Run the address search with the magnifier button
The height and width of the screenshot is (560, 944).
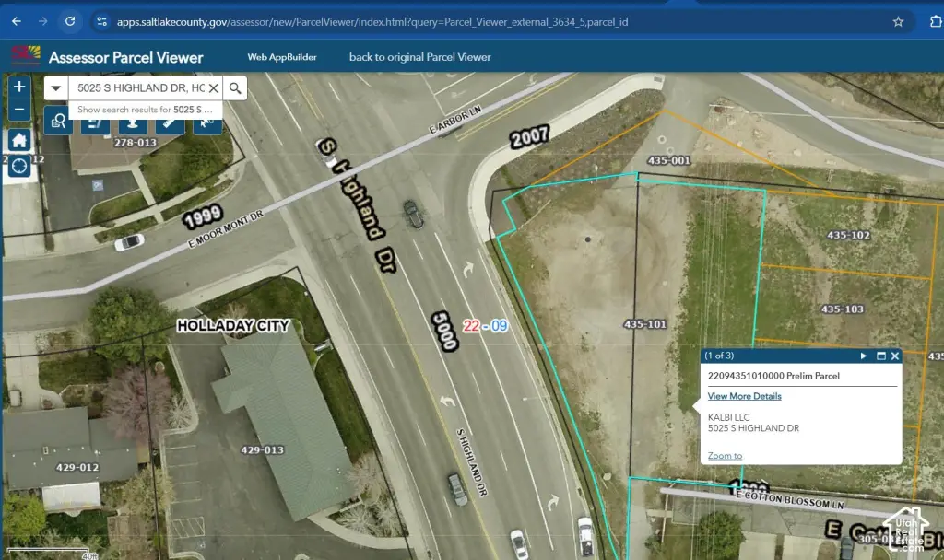[x=235, y=88]
